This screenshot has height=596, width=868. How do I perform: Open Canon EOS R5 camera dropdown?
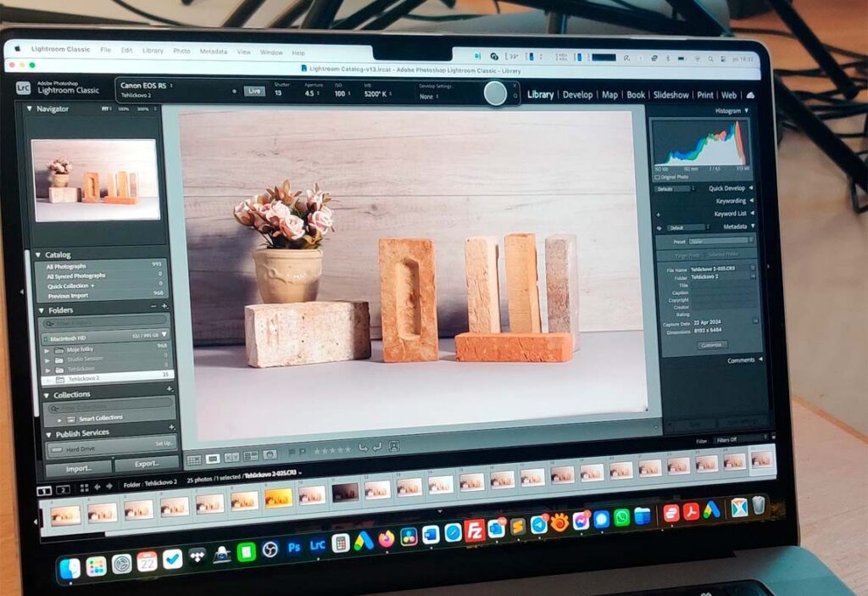[x=146, y=86]
